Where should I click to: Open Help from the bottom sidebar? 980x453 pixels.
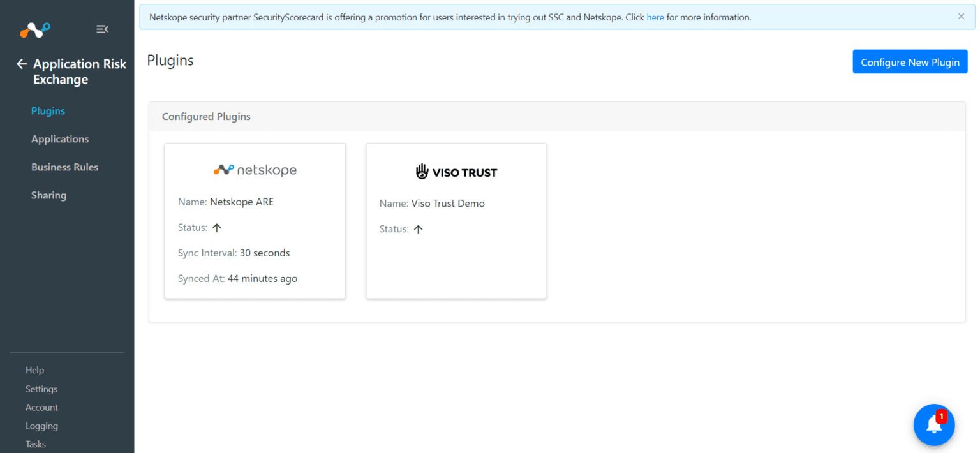[x=34, y=369]
